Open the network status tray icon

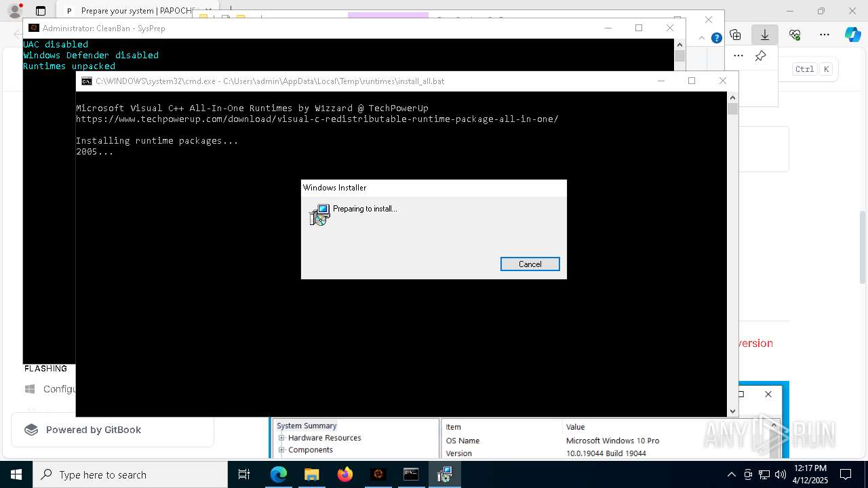[x=764, y=474]
